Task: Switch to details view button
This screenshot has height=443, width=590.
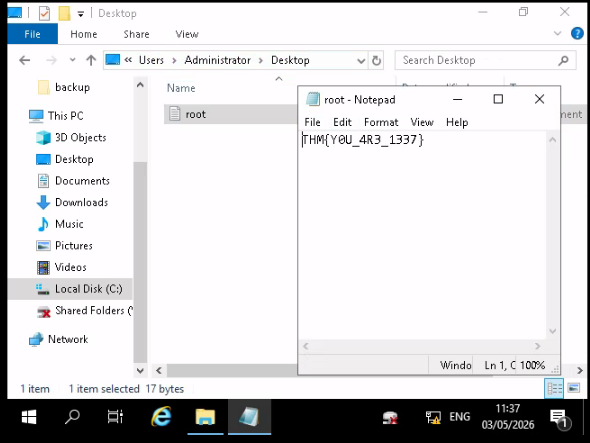Action: coord(554,388)
